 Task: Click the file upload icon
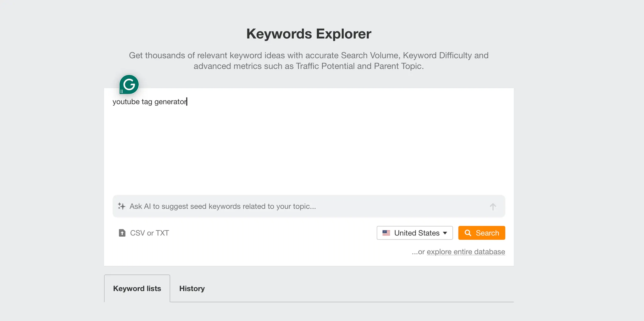coord(122,233)
